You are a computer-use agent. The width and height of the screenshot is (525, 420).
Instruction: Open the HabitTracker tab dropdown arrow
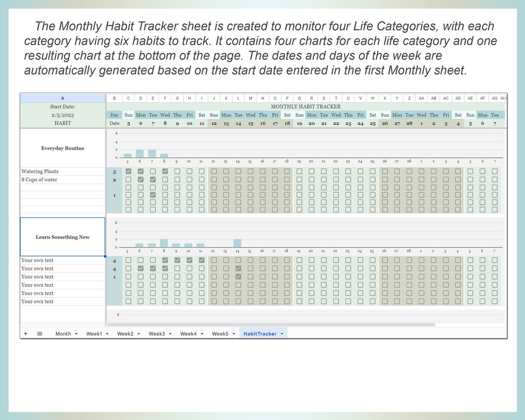282,333
